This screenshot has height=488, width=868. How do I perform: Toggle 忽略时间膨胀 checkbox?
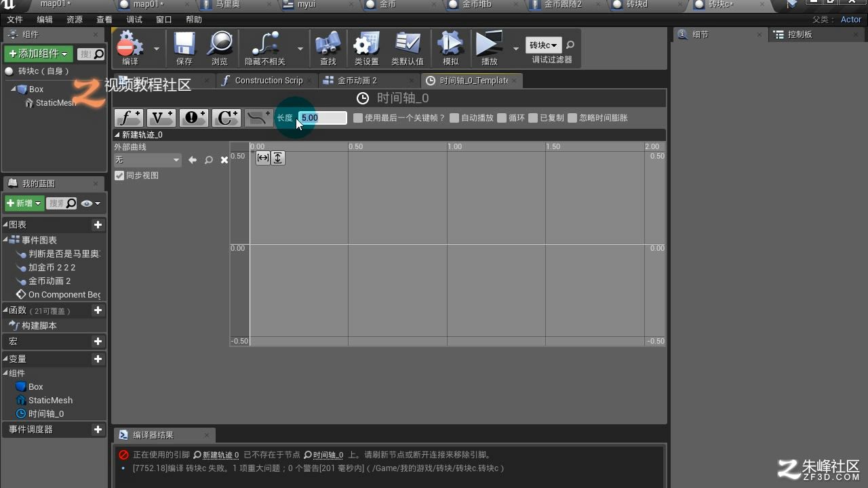(x=572, y=118)
